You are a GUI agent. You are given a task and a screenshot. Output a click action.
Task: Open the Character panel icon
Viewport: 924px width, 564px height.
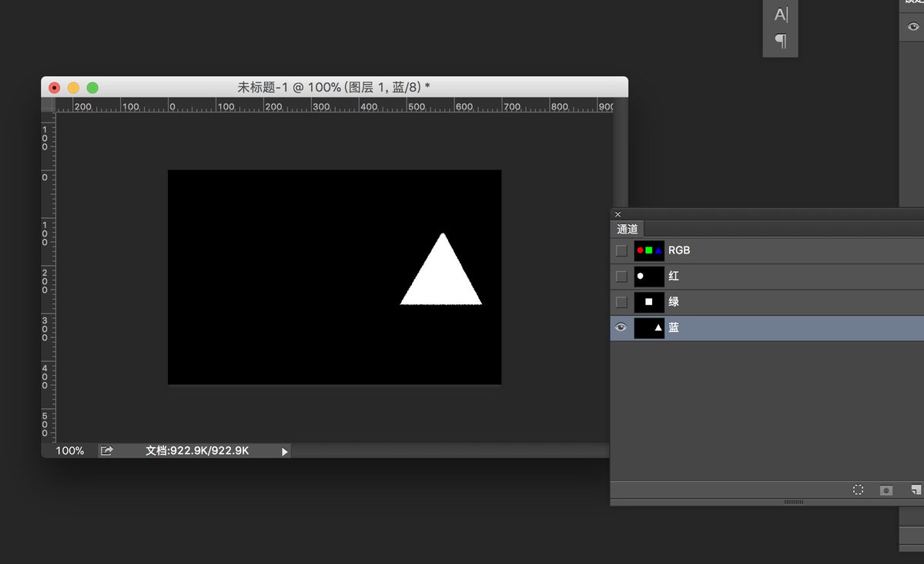click(781, 15)
